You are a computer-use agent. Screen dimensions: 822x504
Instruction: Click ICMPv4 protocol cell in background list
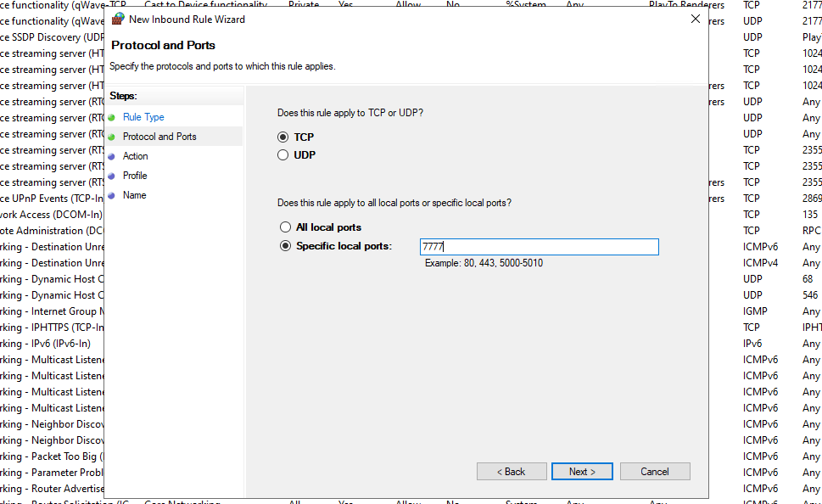pyautogui.click(x=760, y=263)
